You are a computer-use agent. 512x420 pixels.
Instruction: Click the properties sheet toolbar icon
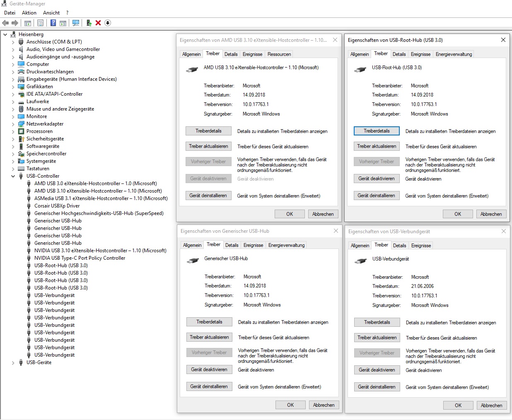tap(41, 23)
